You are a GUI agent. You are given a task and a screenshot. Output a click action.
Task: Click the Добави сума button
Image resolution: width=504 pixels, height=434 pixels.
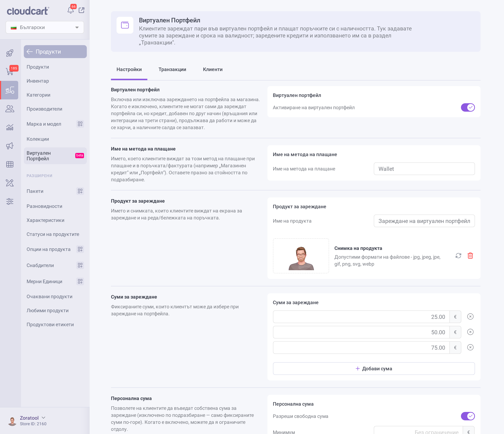374,369
